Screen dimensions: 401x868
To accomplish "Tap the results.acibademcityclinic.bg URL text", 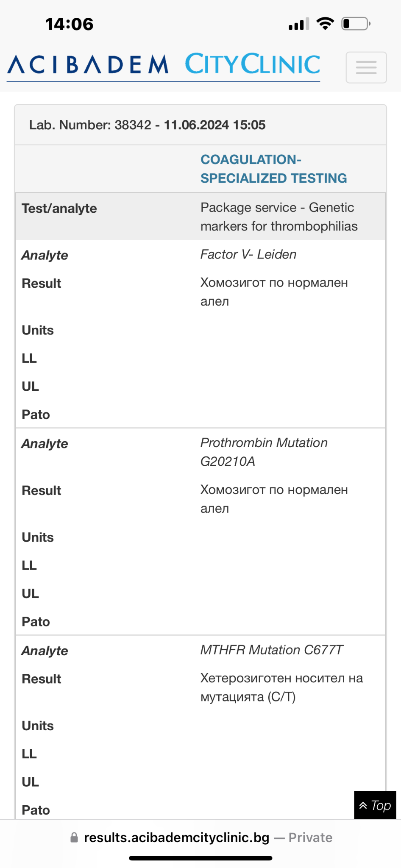I will coord(176,837).
